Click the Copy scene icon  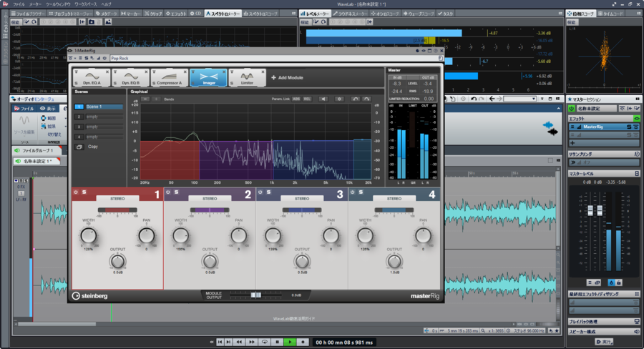click(79, 147)
